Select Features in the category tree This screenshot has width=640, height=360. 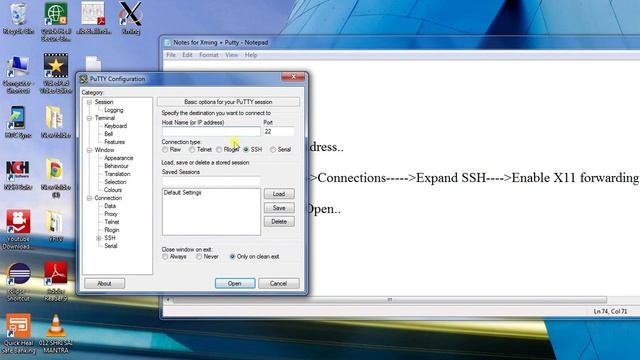pyautogui.click(x=114, y=142)
